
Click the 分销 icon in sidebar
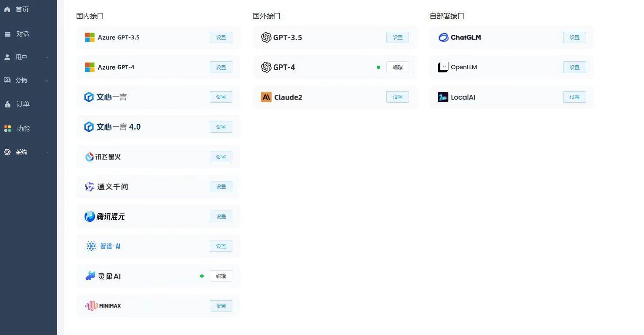[x=7, y=80]
